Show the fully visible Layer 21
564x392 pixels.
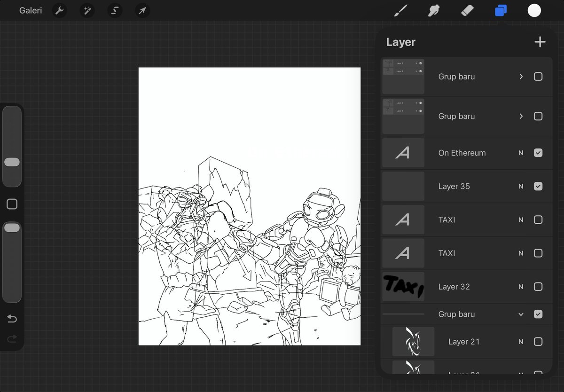coord(538,342)
